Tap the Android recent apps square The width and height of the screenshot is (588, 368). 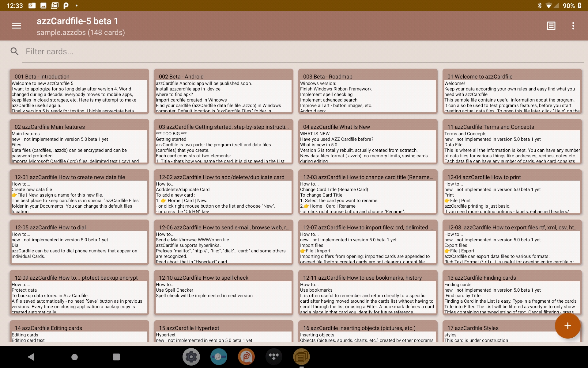pos(116,357)
